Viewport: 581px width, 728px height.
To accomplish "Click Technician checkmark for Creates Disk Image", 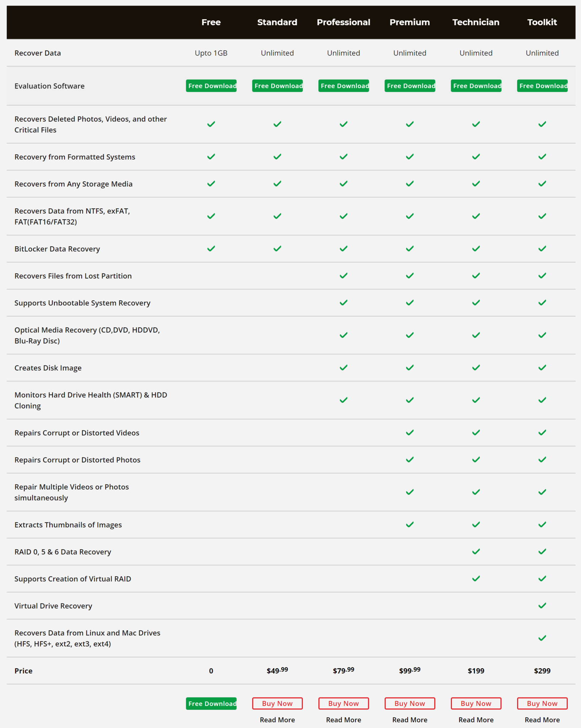I will (476, 368).
